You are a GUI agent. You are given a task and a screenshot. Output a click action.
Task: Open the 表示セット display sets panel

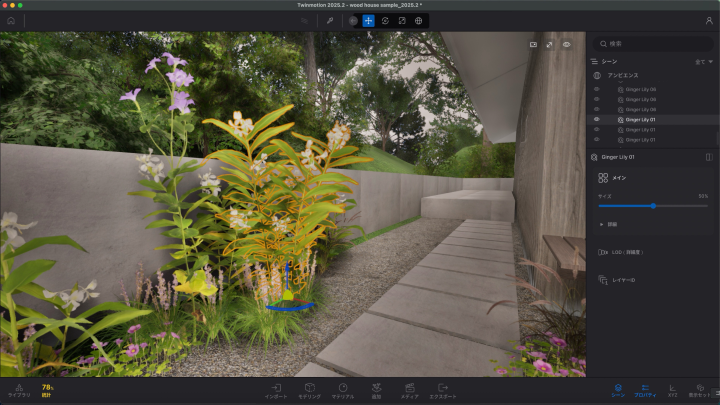point(700,391)
